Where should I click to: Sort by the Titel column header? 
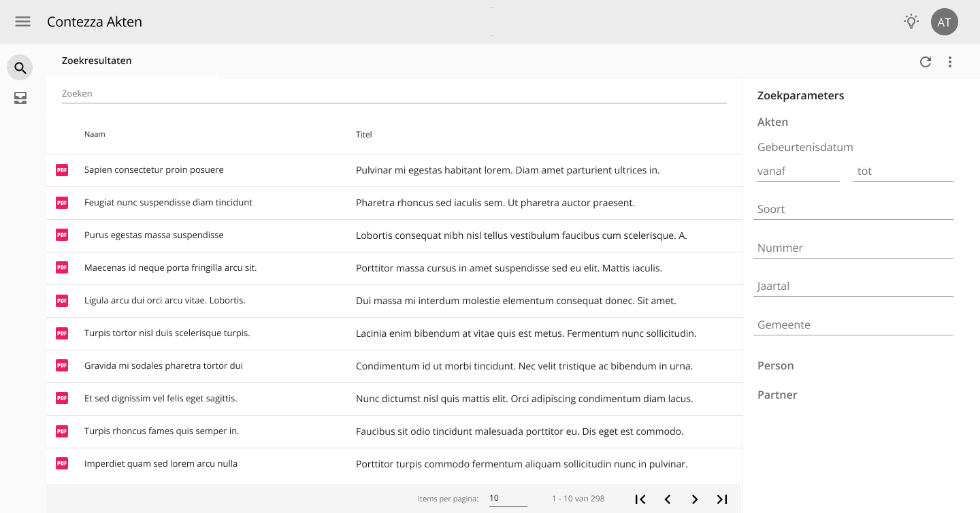click(x=364, y=135)
